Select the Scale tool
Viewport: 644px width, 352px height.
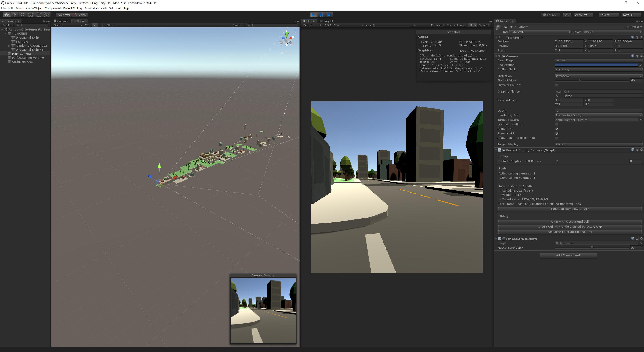click(31, 15)
